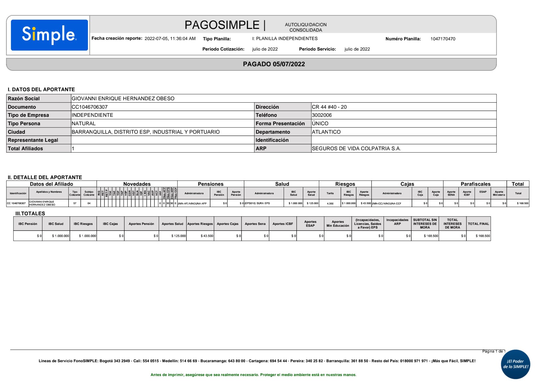Click the PAGADO 05/07/2022 status banner
Image resolution: width=542 pixels, height=392 pixels.
coord(274,64)
